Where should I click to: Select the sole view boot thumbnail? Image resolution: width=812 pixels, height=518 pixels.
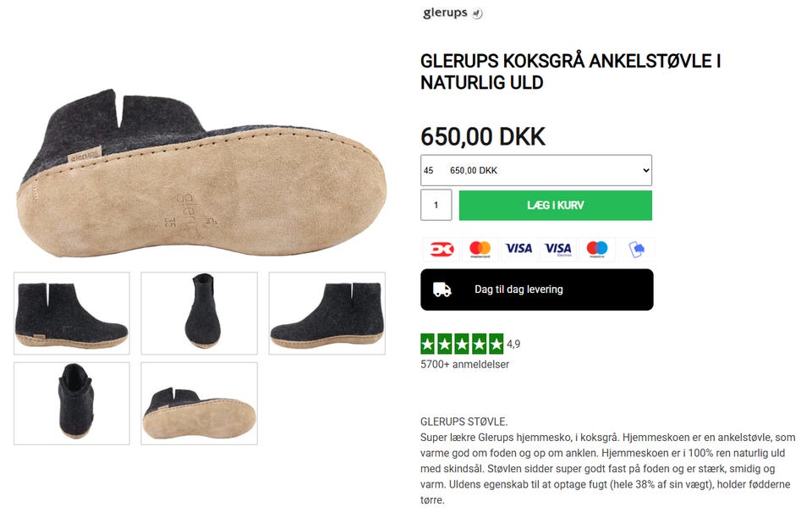200,404
